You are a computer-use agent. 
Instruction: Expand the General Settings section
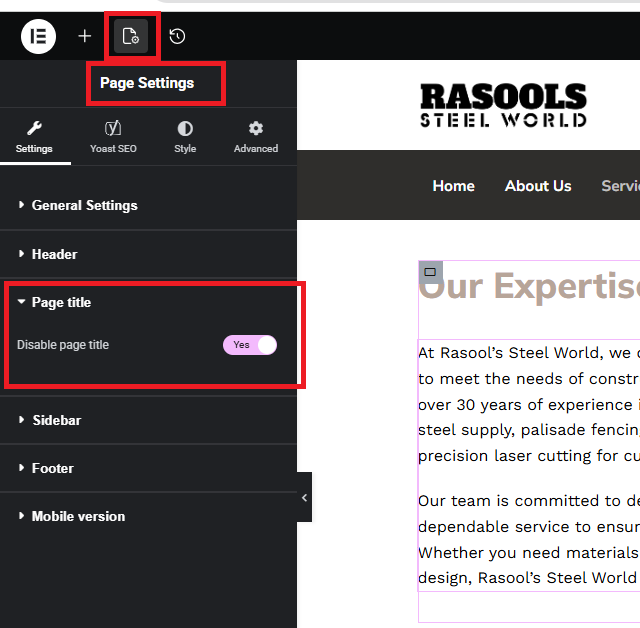click(x=148, y=205)
